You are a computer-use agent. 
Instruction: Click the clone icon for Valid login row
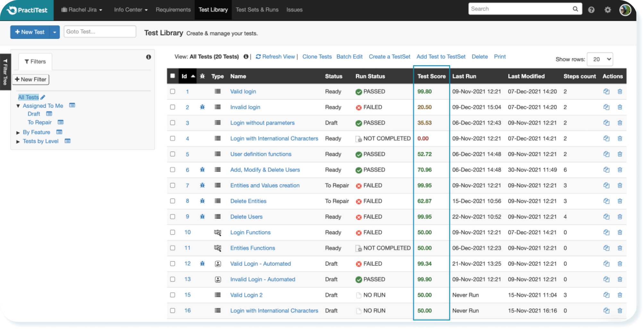[606, 92]
